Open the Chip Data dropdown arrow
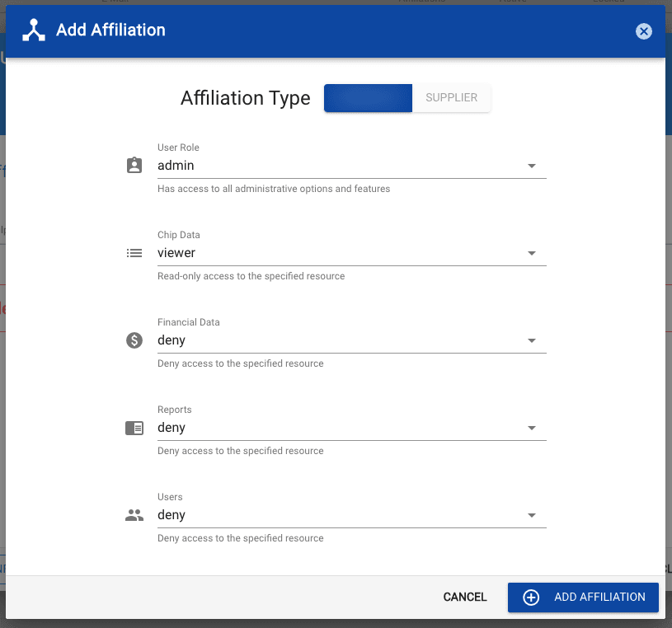The width and height of the screenshot is (672, 628). pos(532,253)
